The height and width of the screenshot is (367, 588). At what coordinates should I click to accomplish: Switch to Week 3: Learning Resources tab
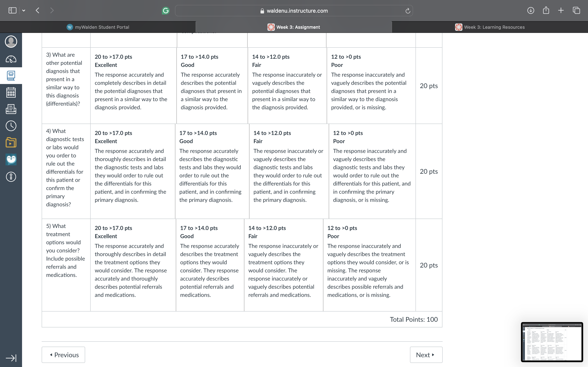point(490,27)
